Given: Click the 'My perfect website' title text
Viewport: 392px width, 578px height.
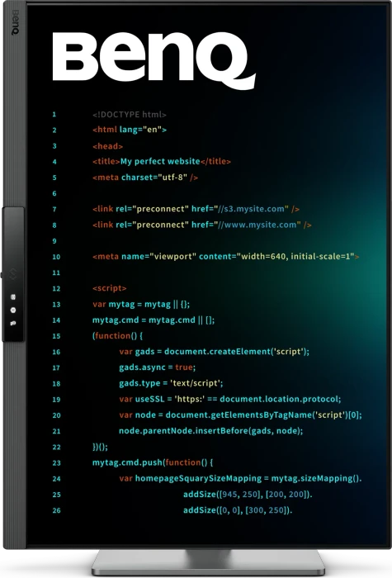Looking at the screenshot, I should (160, 161).
